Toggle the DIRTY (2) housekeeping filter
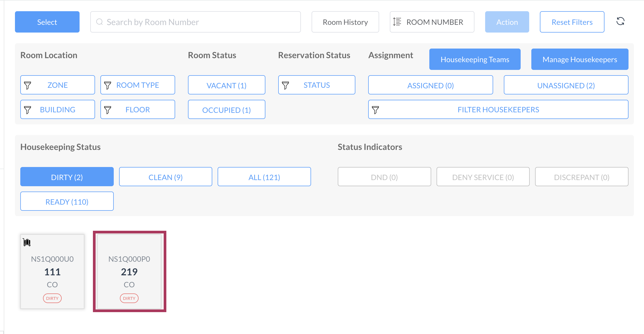This screenshot has width=644, height=334. (x=67, y=177)
